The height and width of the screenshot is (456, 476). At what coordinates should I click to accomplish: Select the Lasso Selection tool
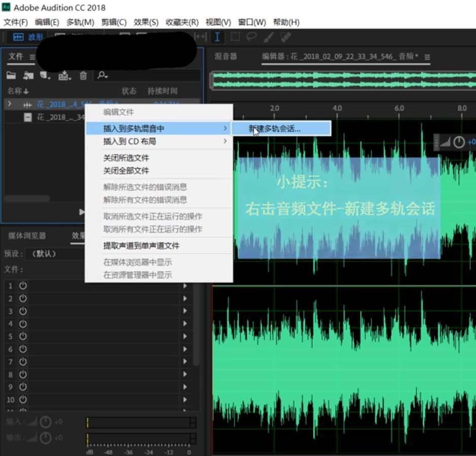coord(251,37)
